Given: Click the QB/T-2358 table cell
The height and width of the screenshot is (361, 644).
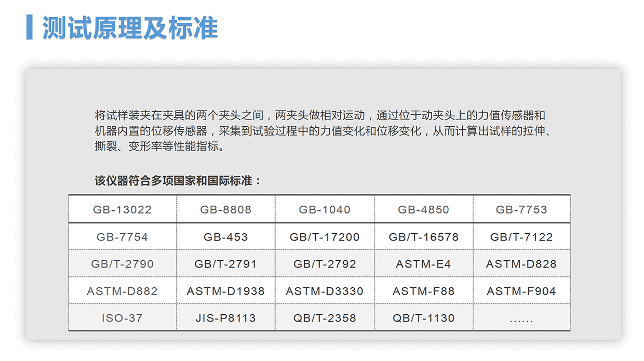Looking at the screenshot, I should (325, 318).
